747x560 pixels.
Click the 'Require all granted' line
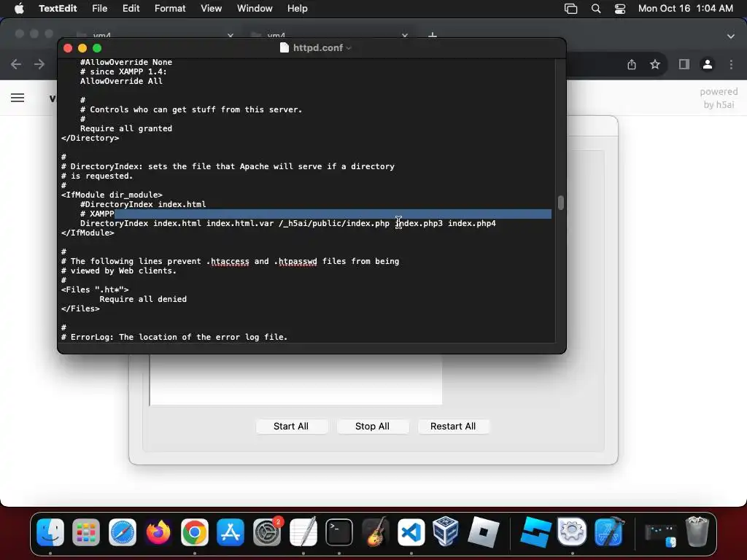tap(126, 128)
